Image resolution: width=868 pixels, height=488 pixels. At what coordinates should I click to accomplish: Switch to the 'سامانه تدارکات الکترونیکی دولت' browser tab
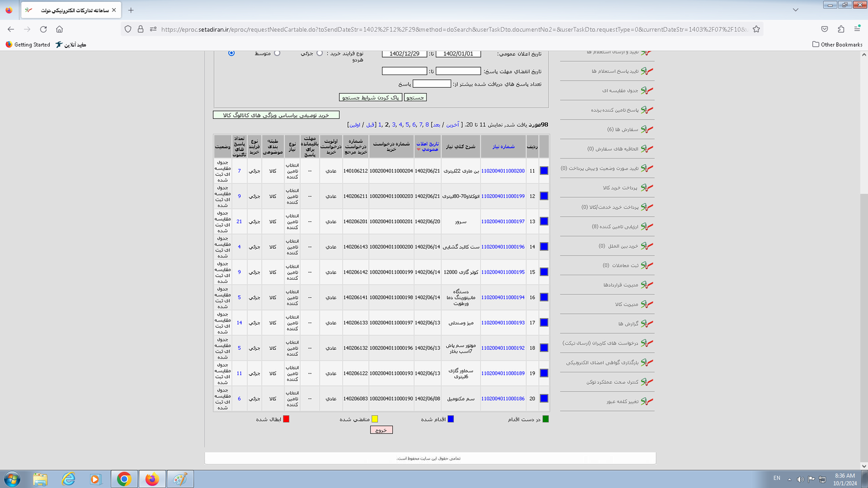71,10
